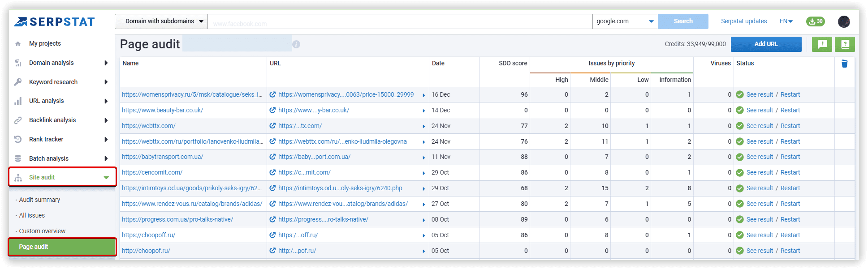868x269 pixels.
Task: Click the trash delete icon in header
Action: (844, 64)
